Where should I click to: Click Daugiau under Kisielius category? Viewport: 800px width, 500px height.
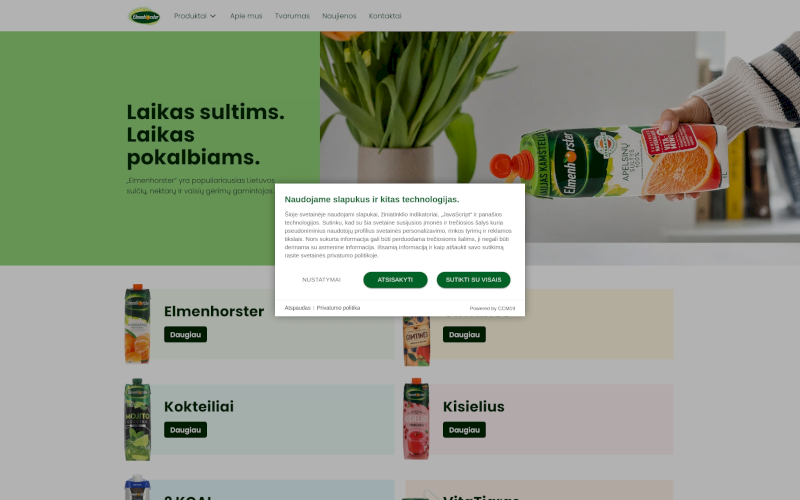464,430
